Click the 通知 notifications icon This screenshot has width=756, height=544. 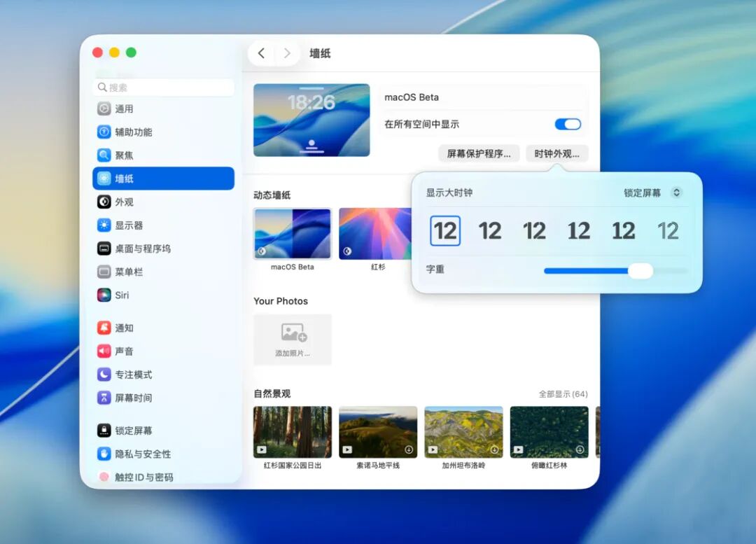coord(104,328)
